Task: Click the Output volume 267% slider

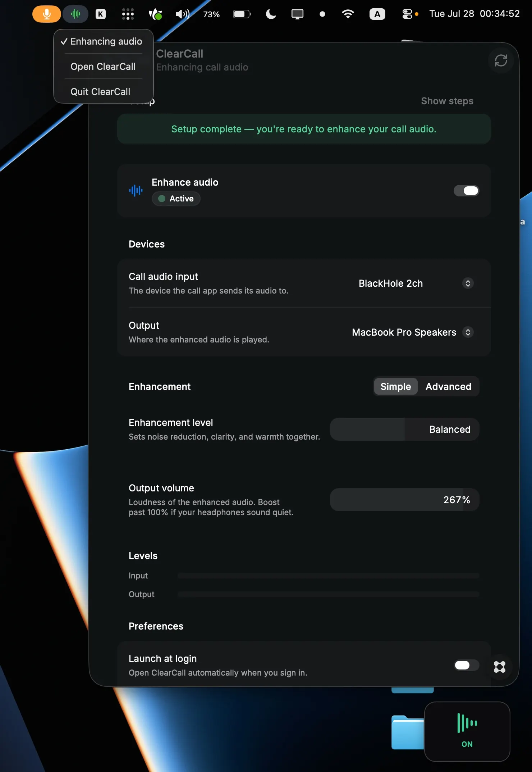Action: 405,500
